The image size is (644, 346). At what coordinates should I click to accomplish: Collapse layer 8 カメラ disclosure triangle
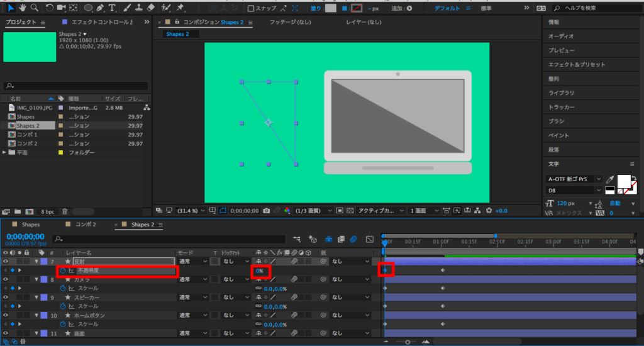36,279
